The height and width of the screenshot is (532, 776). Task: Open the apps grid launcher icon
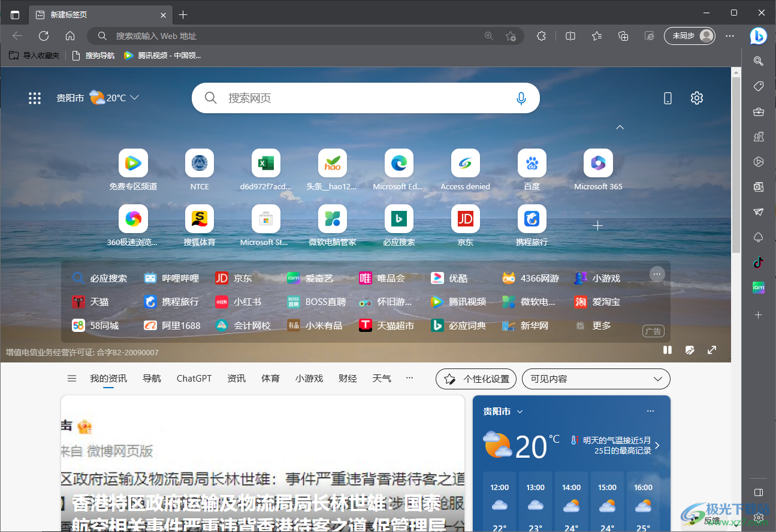point(35,98)
